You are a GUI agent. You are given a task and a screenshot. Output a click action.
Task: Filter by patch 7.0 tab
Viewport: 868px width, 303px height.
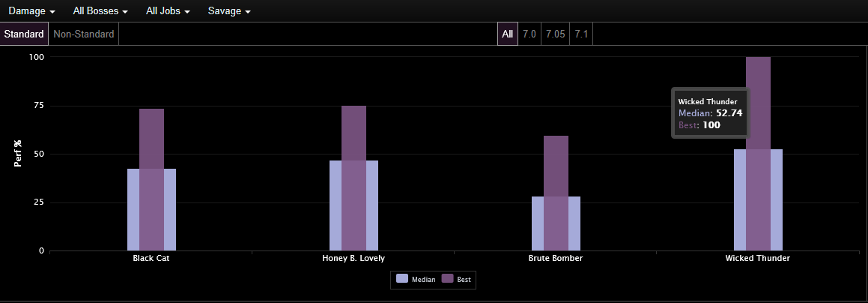coord(529,34)
